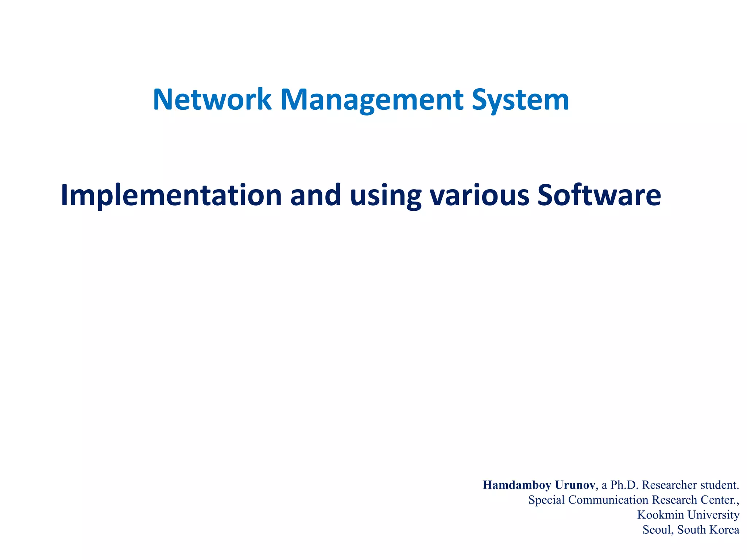The width and height of the screenshot is (747, 560).
Task: Click the bold name "Hamdamboy"
Action: coord(517,485)
